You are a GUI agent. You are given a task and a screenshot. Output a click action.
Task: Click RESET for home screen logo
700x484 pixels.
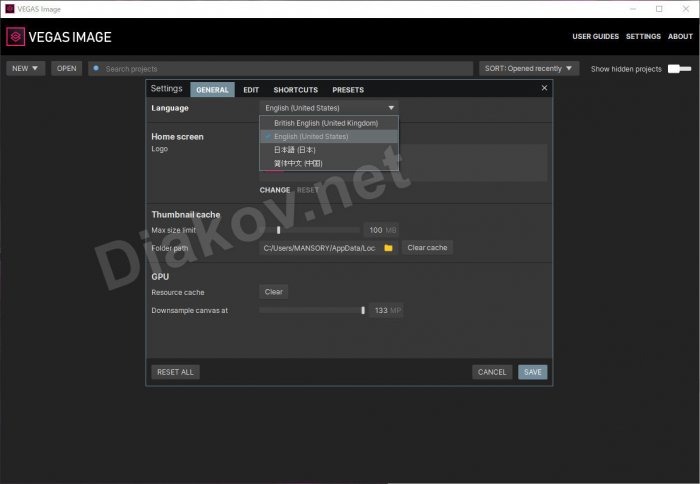[308, 190]
